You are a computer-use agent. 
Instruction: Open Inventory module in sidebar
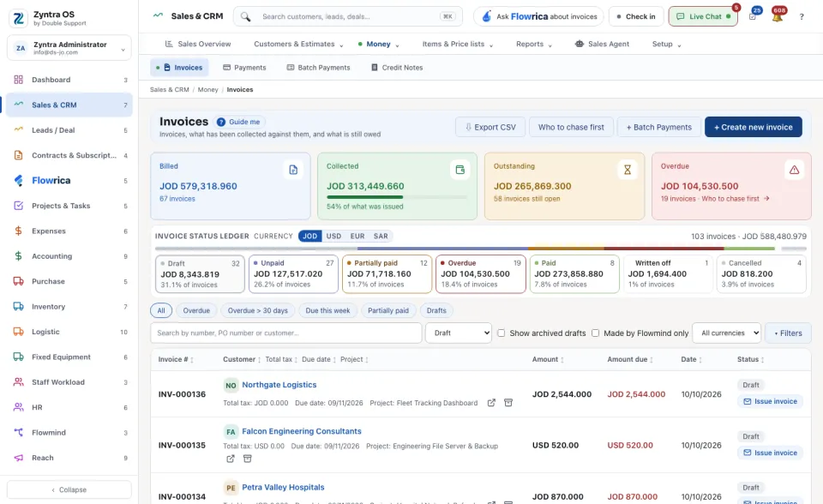(69, 307)
